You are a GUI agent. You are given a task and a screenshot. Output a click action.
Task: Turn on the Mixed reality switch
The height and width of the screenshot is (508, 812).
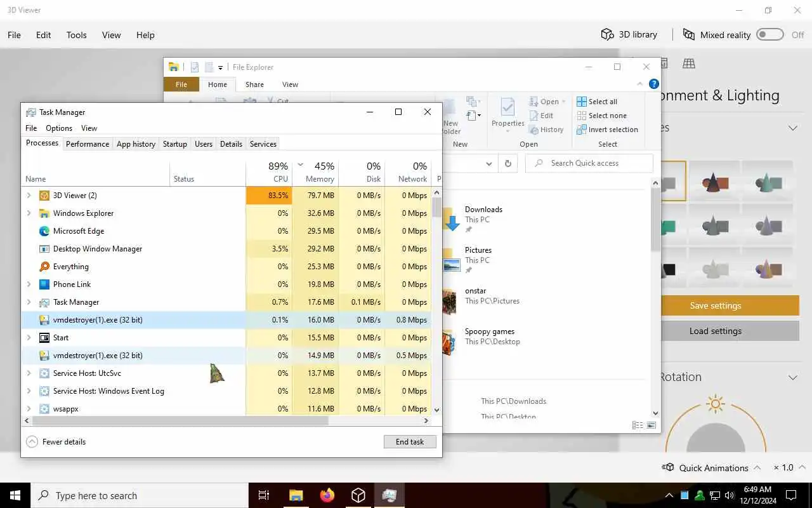coord(770,34)
